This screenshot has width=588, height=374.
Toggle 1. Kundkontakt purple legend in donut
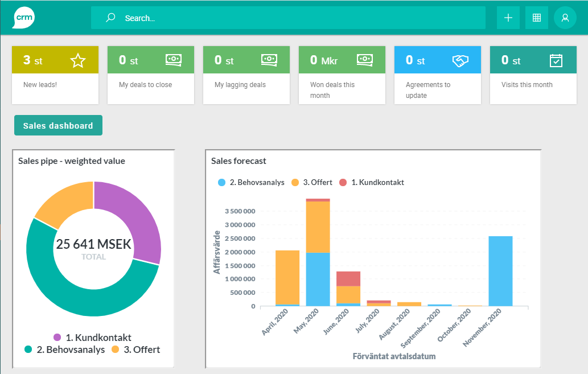(93, 337)
